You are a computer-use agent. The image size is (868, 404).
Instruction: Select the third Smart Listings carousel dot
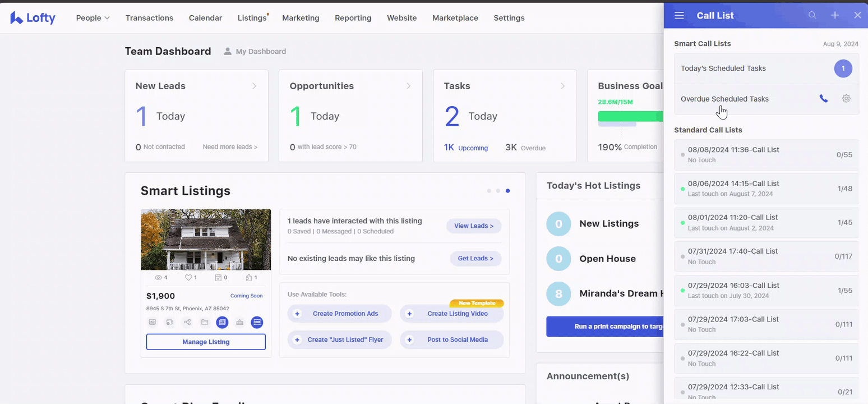(x=507, y=191)
